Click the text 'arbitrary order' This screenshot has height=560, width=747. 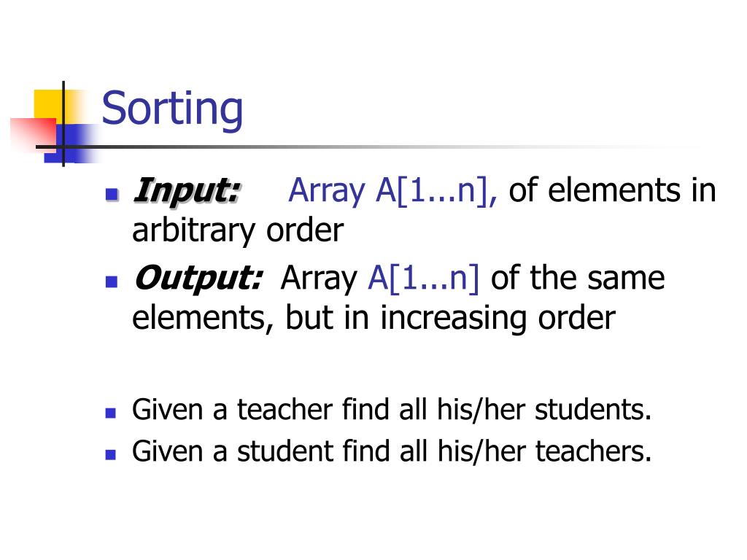(238, 231)
